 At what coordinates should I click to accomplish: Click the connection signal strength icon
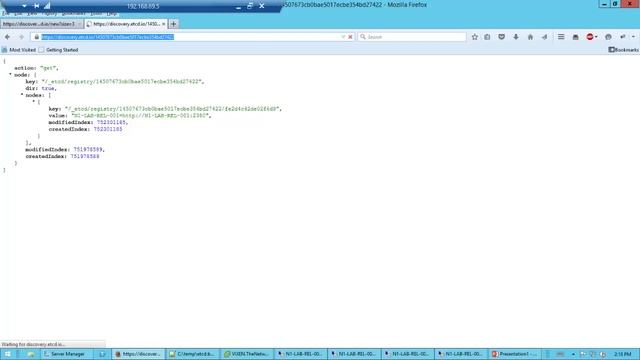[x=47, y=6]
